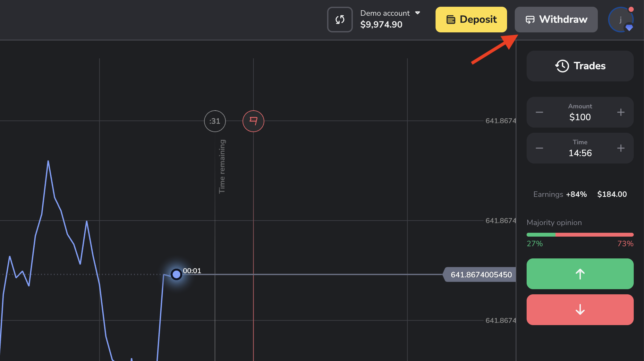
Task: Decrease the trade Time with minus
Action: click(x=539, y=148)
